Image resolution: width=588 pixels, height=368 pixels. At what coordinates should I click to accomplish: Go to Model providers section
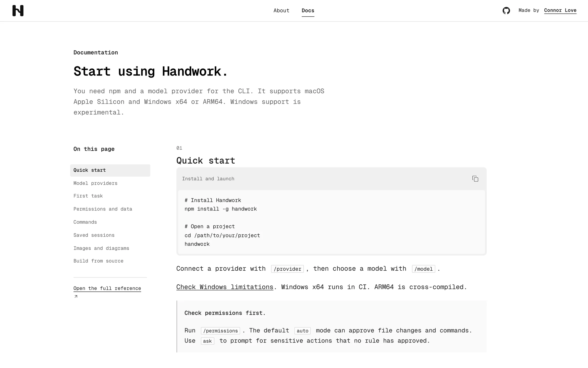tap(95, 183)
